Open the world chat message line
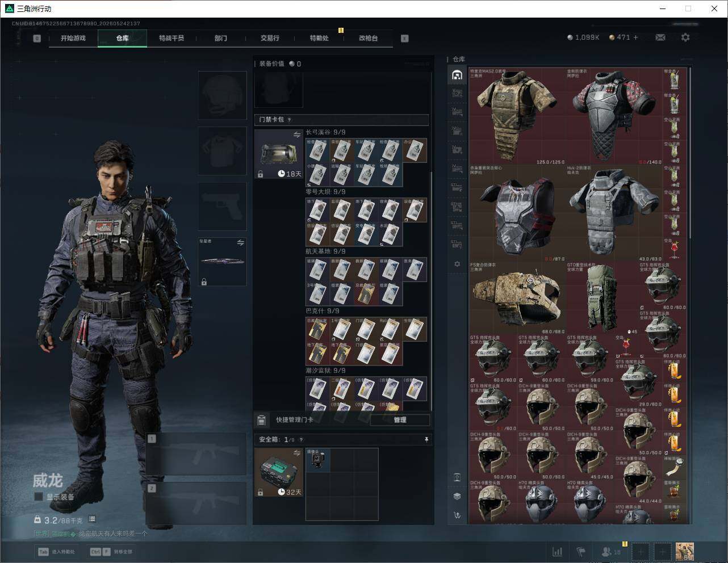Viewport: 728px width, 563px height. click(x=91, y=533)
